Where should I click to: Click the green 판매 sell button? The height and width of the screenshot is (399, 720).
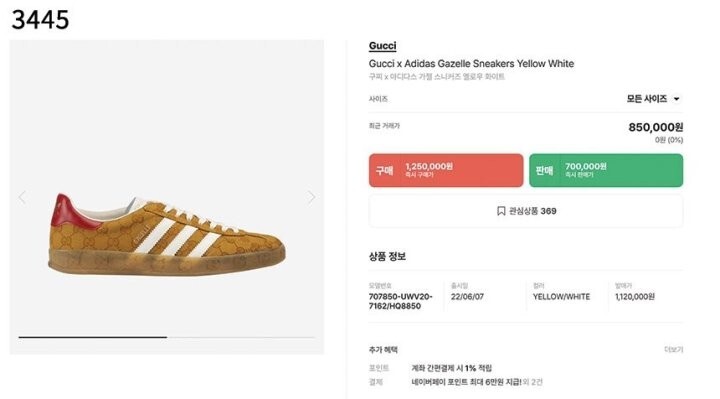click(606, 170)
